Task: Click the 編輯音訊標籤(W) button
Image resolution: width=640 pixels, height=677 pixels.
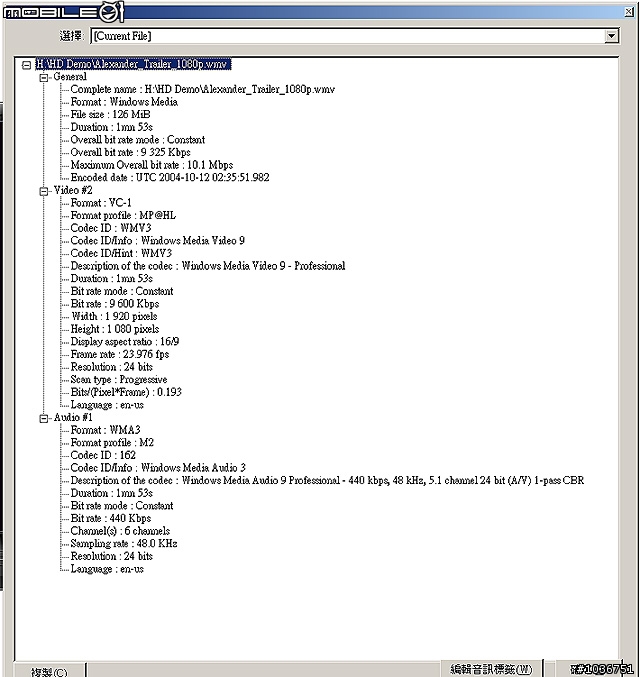Action: (x=491, y=669)
